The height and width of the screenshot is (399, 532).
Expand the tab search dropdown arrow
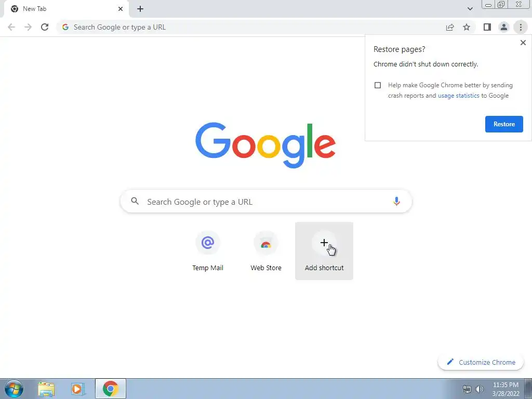click(x=470, y=9)
